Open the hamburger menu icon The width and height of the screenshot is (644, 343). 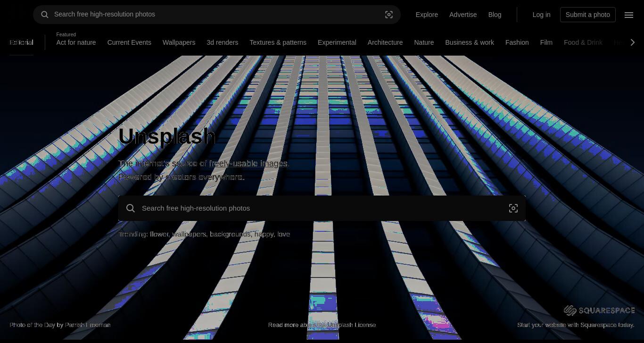click(629, 15)
